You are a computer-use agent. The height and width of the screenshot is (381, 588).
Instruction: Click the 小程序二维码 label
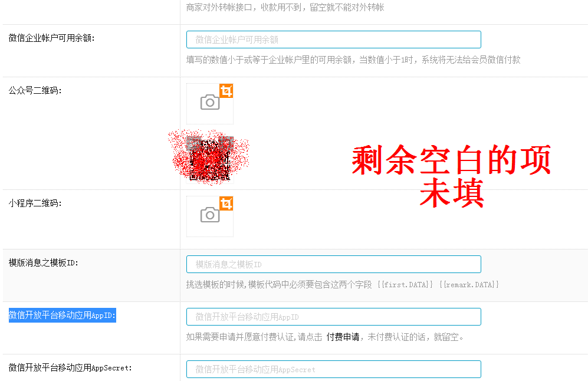coord(35,203)
